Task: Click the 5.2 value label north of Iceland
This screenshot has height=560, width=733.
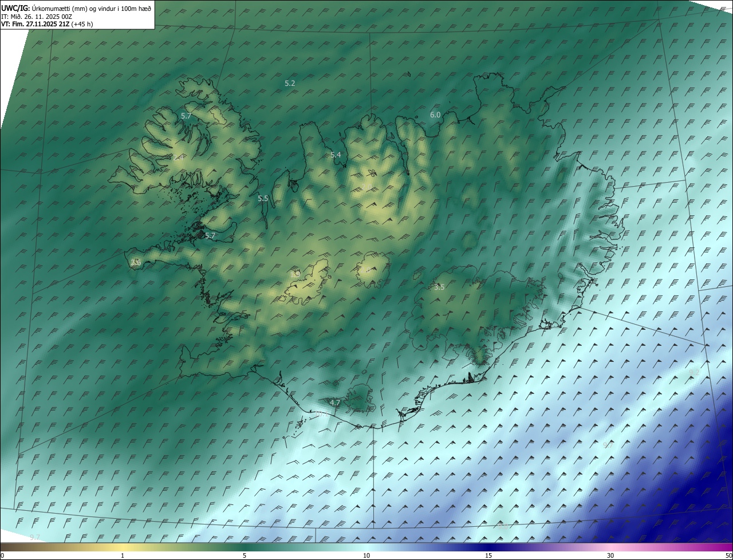Action: click(290, 83)
